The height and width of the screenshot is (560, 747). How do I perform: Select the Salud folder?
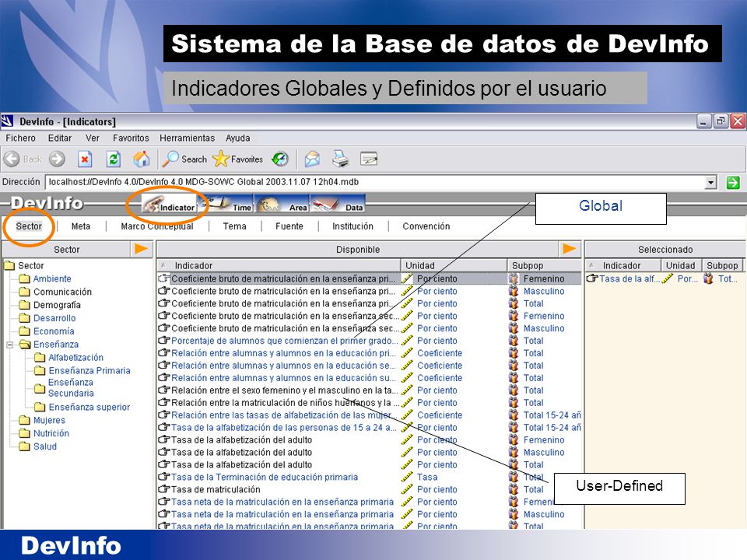(x=45, y=446)
